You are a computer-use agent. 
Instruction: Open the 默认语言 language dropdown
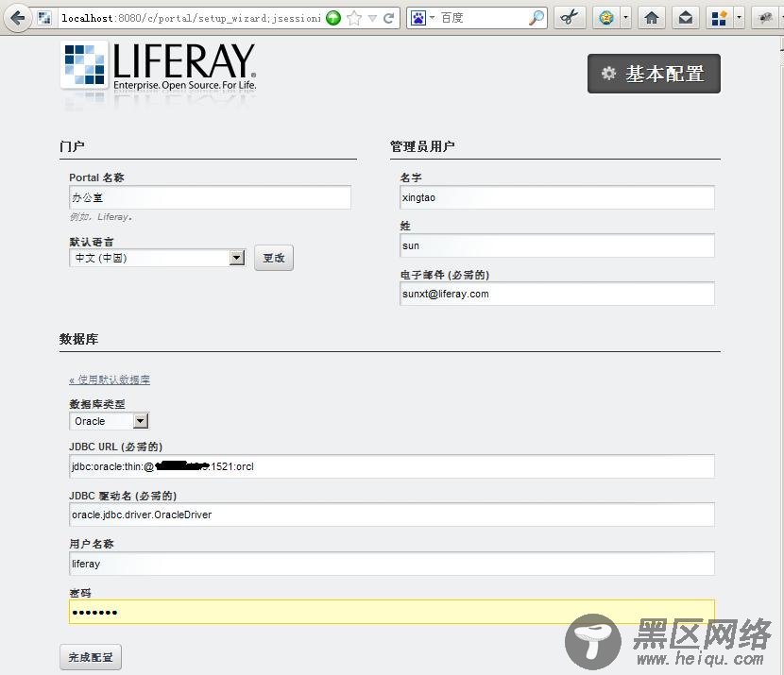pyautogui.click(x=157, y=258)
